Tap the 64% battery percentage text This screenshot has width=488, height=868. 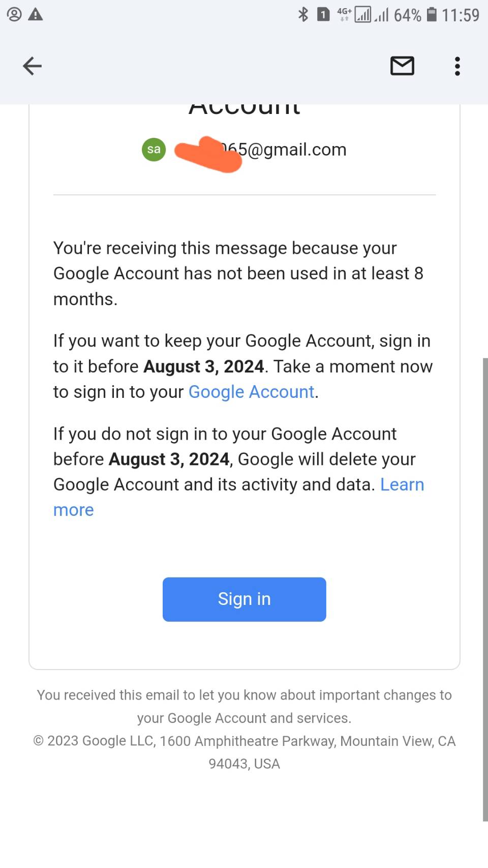pyautogui.click(x=408, y=15)
